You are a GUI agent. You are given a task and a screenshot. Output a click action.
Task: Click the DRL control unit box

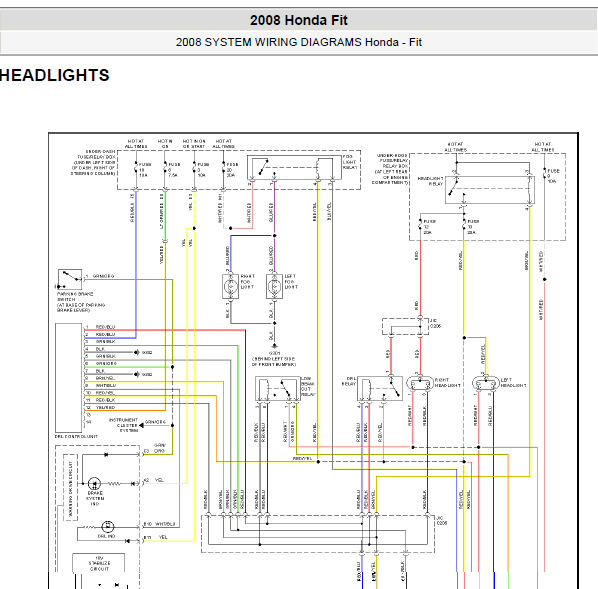[69, 378]
